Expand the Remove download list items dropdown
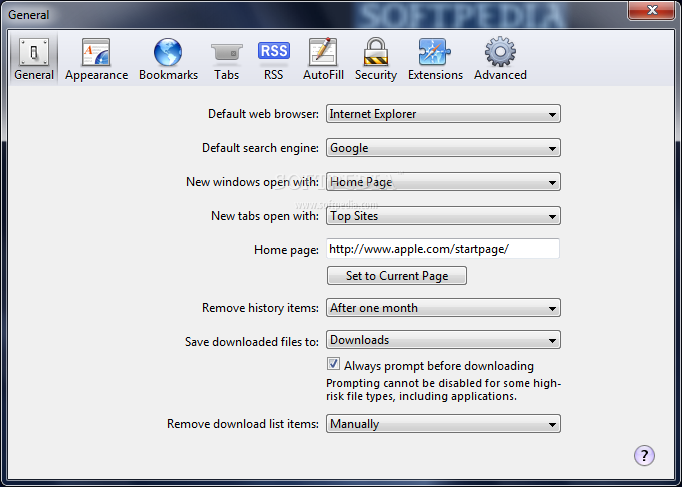Image resolution: width=682 pixels, height=487 pixels. point(443,424)
